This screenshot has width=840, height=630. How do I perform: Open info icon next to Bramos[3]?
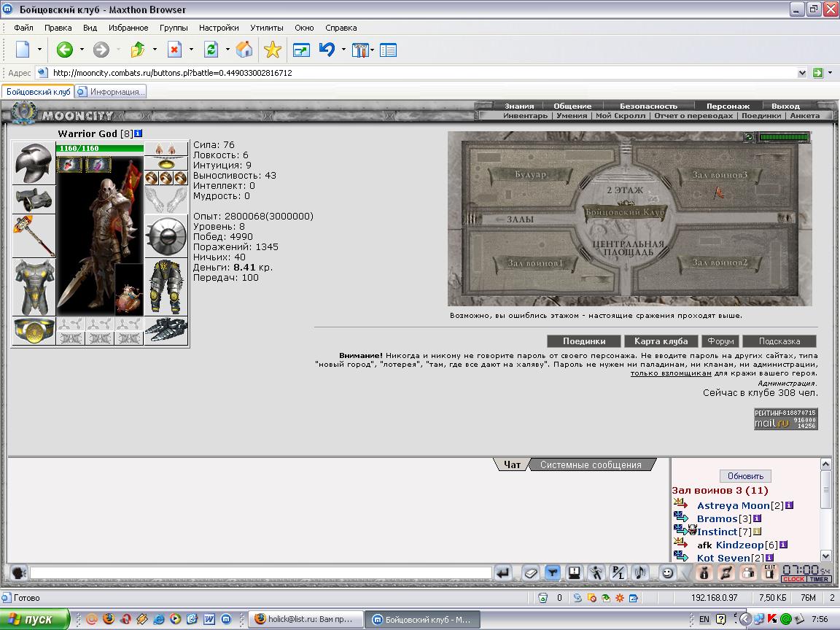point(757,518)
